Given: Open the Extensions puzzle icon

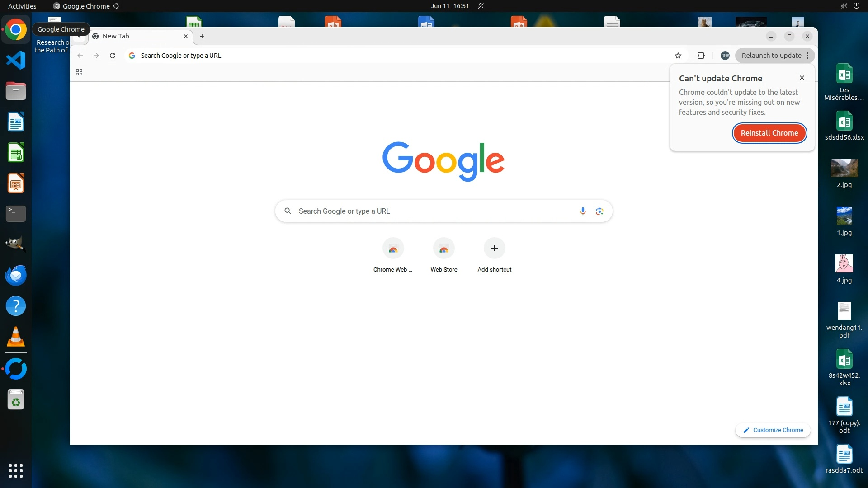Looking at the screenshot, I should pyautogui.click(x=701, y=56).
